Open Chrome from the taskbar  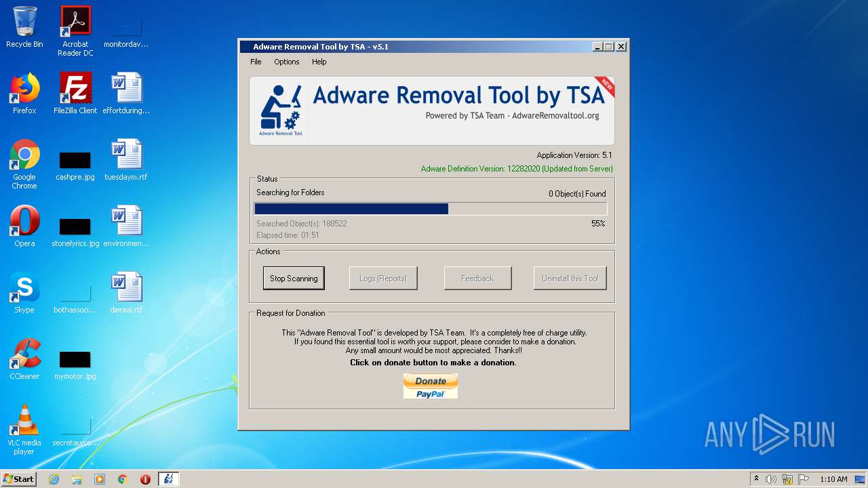pyautogui.click(x=123, y=479)
